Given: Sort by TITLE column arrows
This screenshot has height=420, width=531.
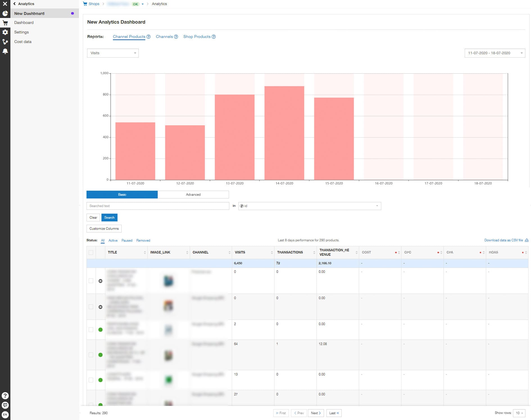Looking at the screenshot, I should [145, 253].
